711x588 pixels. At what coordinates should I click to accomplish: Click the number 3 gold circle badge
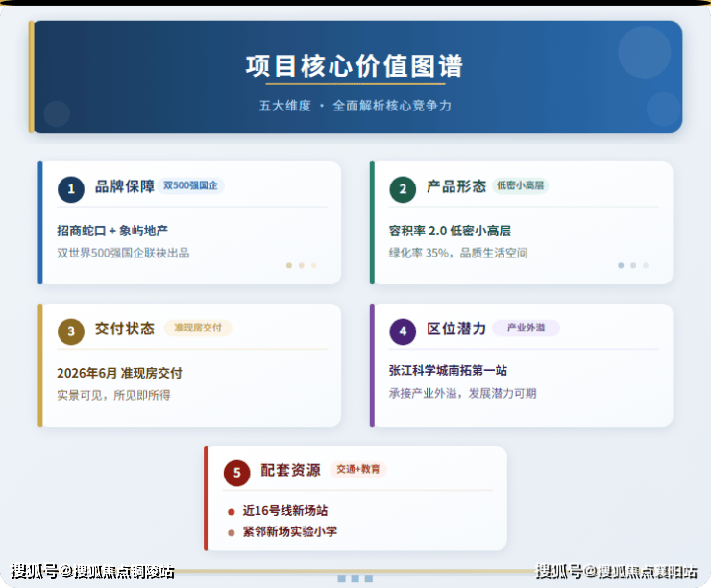71,331
